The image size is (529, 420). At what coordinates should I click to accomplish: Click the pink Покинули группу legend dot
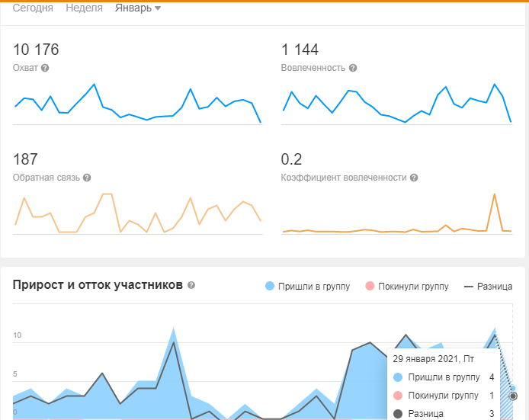(x=370, y=286)
